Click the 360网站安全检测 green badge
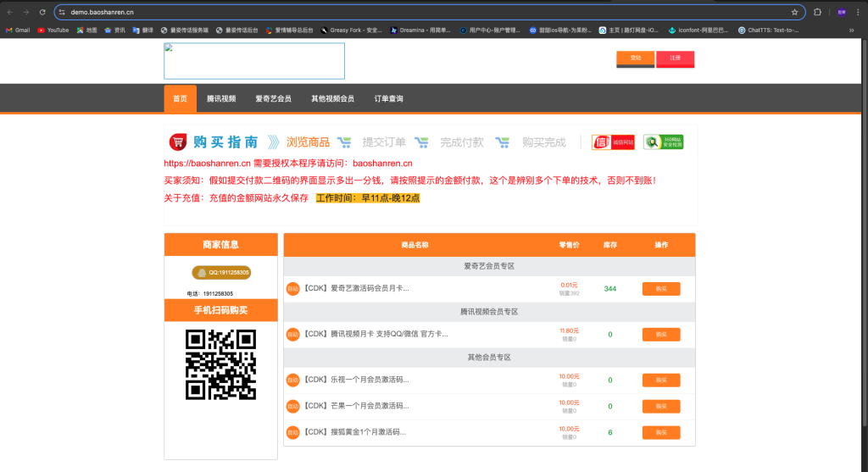Screen dimensions: 868x472 coord(663,142)
